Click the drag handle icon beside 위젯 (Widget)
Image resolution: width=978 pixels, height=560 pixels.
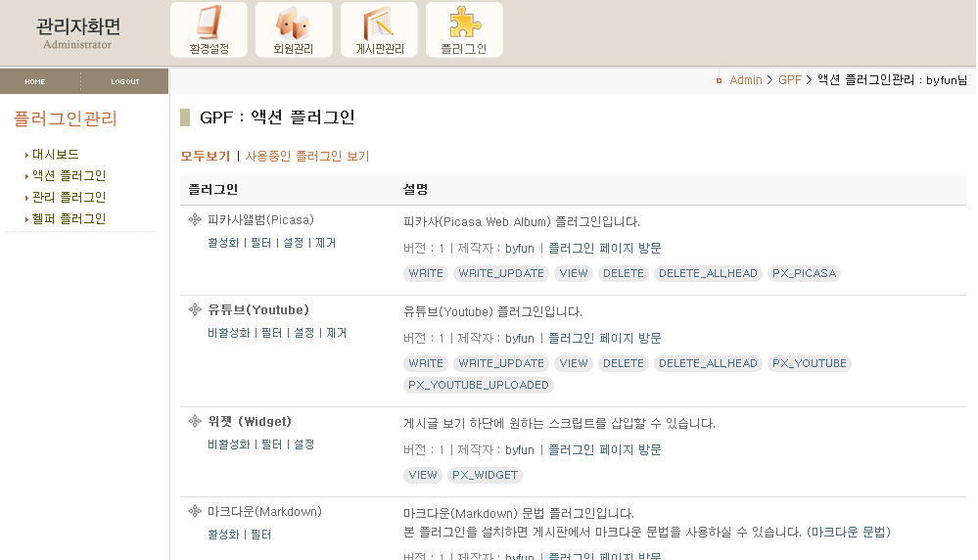tap(195, 421)
